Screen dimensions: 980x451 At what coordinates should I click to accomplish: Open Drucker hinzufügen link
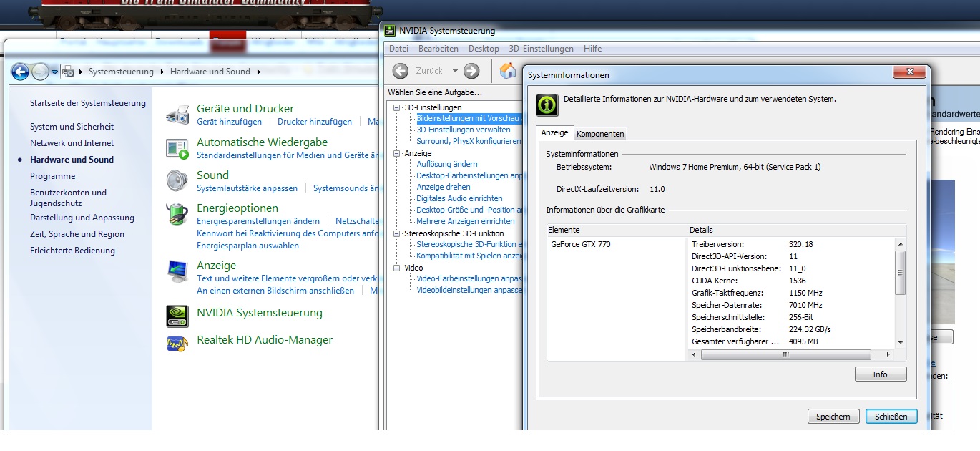click(315, 122)
